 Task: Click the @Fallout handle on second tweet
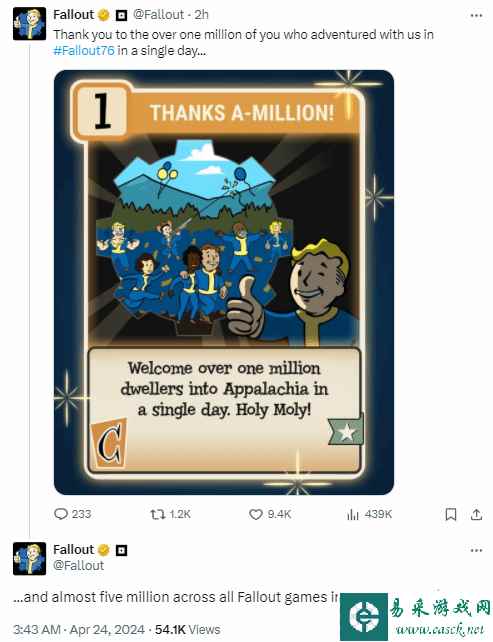(79, 565)
